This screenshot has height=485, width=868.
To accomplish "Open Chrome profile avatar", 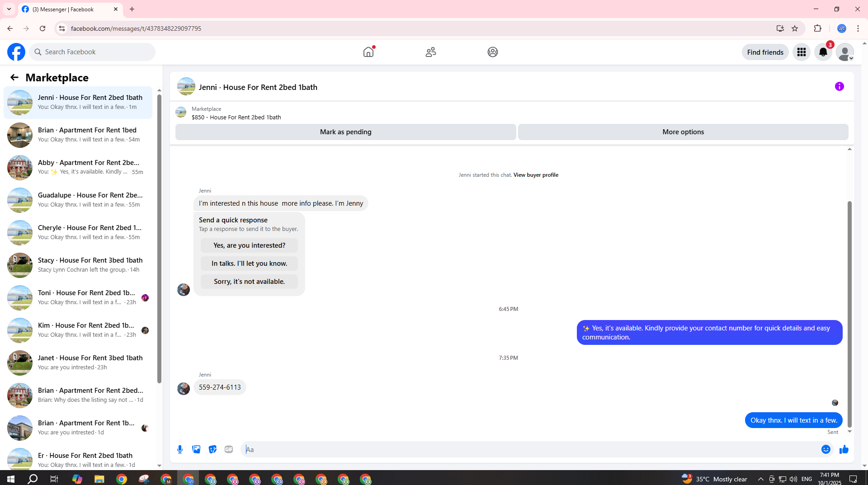I will pyautogui.click(x=842, y=28).
